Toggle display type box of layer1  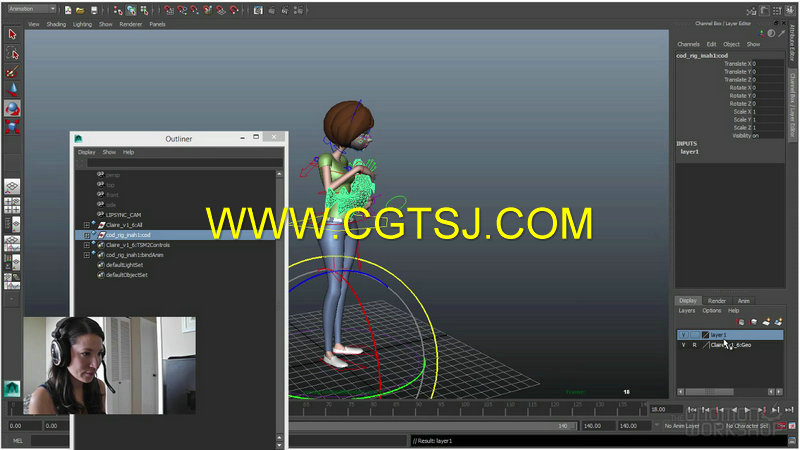pos(694,335)
